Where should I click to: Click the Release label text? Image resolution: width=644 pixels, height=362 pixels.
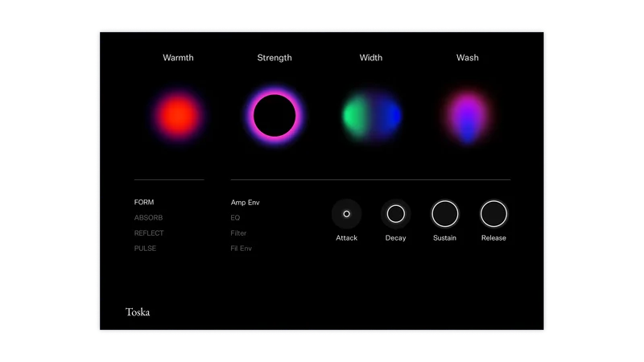[x=493, y=238]
